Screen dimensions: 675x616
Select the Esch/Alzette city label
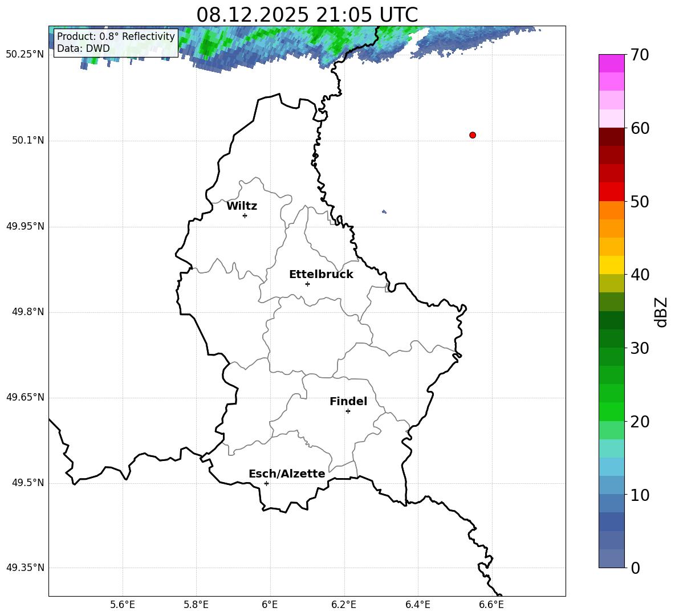point(287,474)
